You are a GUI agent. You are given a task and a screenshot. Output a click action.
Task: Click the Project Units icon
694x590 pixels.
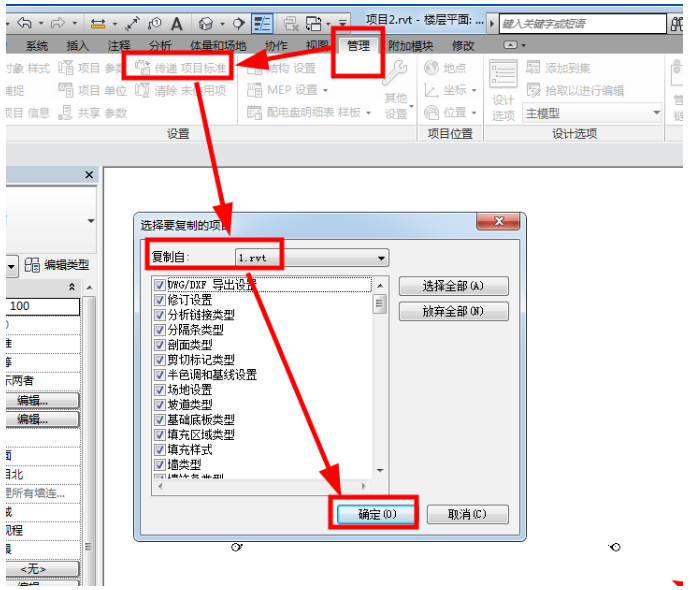click(x=66, y=90)
